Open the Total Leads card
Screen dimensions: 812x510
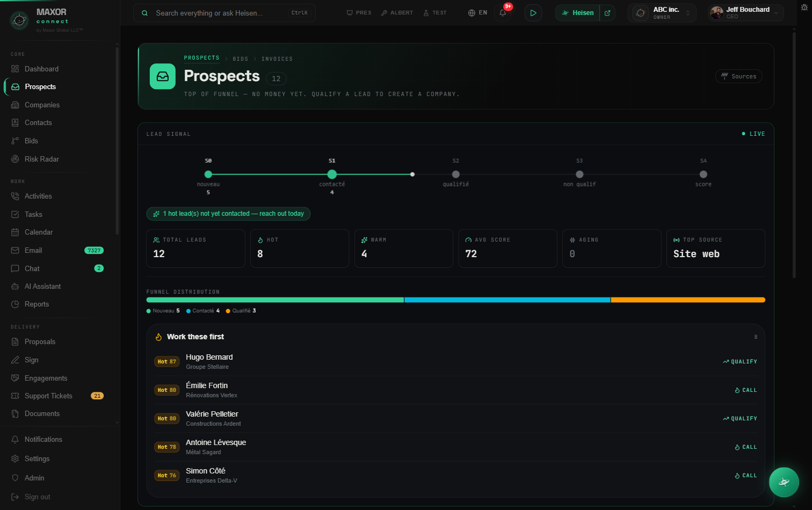point(196,249)
